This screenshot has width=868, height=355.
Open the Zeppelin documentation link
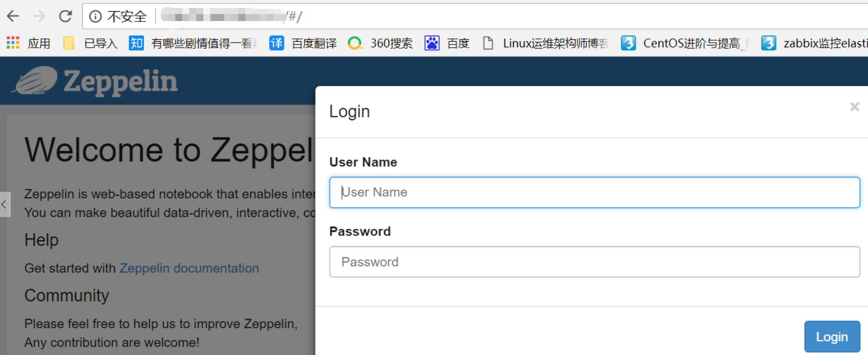[x=189, y=268]
